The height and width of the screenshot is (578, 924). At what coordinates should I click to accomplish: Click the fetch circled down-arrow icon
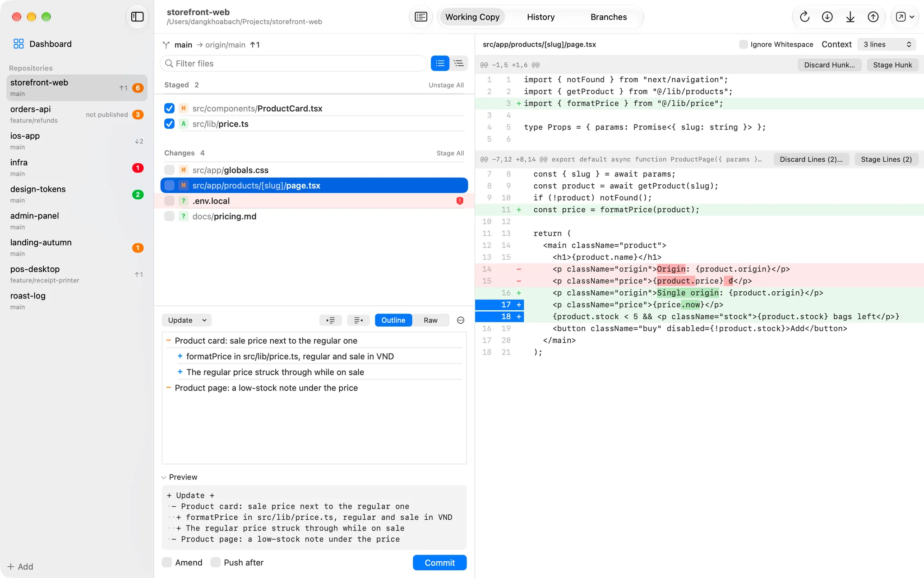click(827, 17)
